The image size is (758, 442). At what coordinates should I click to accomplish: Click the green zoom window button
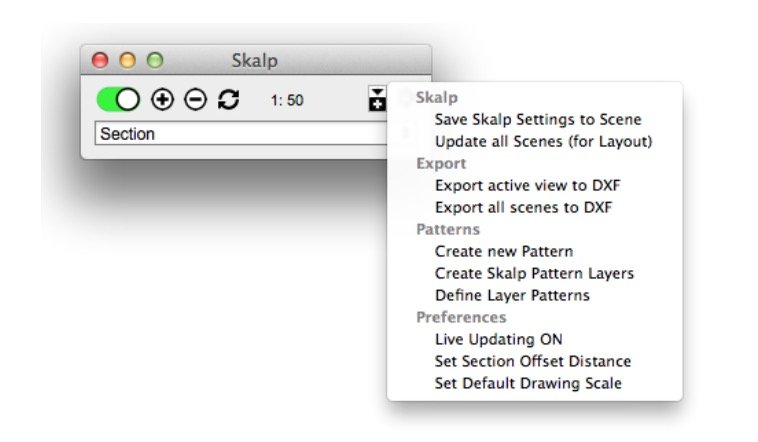[154, 60]
